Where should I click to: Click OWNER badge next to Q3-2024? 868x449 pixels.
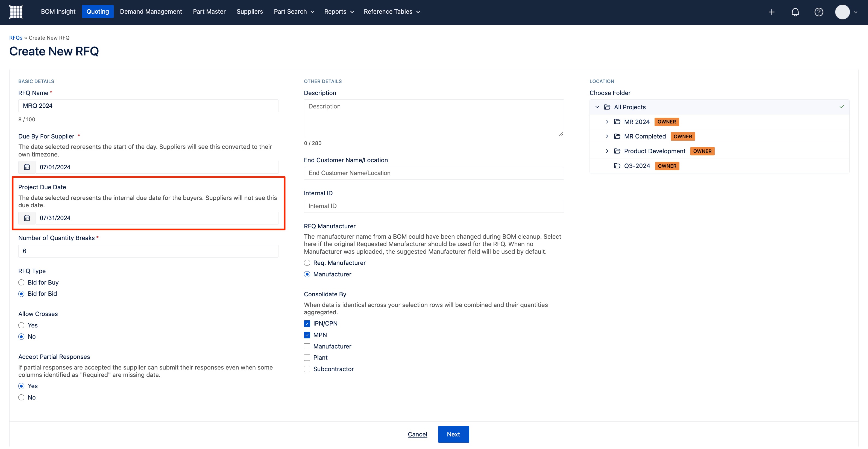pyautogui.click(x=667, y=166)
